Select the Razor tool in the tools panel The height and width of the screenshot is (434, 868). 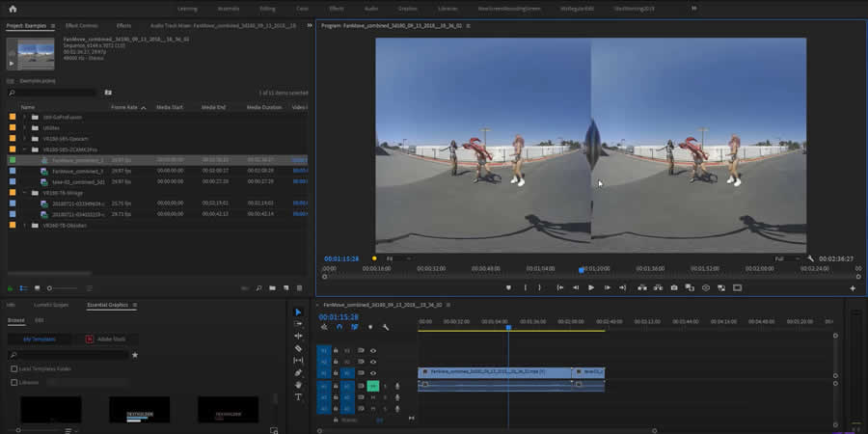pyautogui.click(x=298, y=348)
